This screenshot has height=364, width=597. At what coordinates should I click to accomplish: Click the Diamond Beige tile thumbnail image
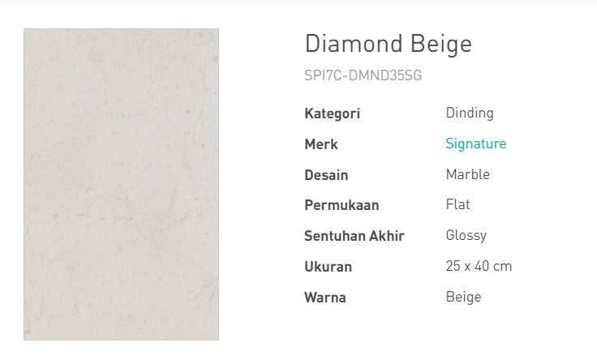[121, 184]
